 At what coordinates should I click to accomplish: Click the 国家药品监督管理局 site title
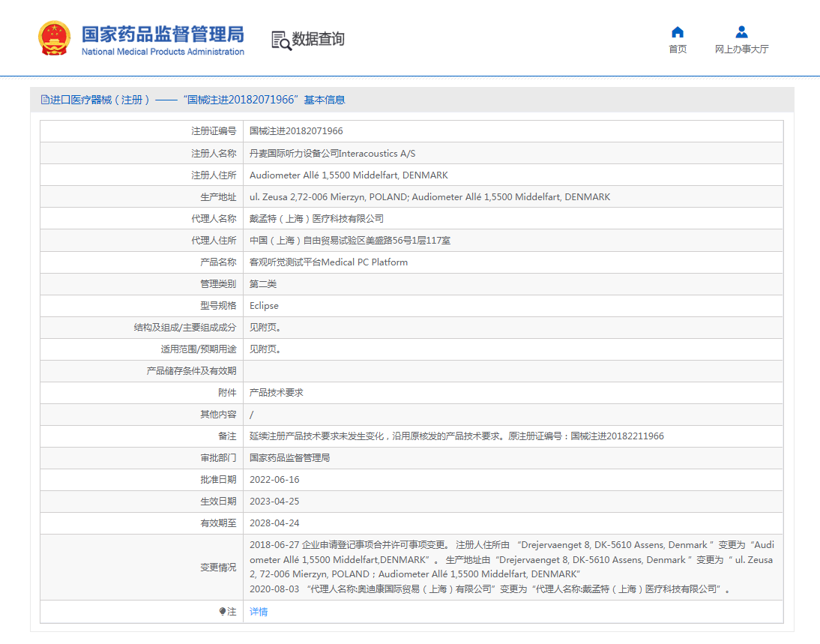pos(163,34)
